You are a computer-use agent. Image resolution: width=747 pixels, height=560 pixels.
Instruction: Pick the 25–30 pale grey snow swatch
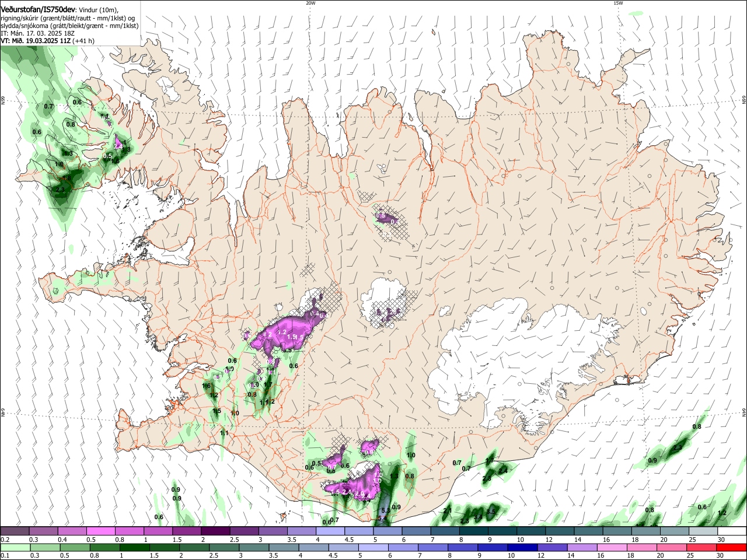(x=703, y=531)
